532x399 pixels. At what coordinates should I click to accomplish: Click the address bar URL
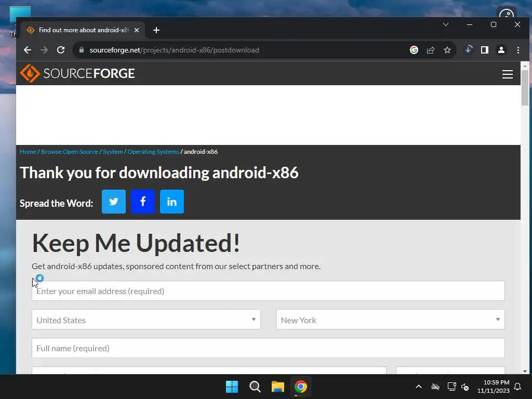(175, 50)
